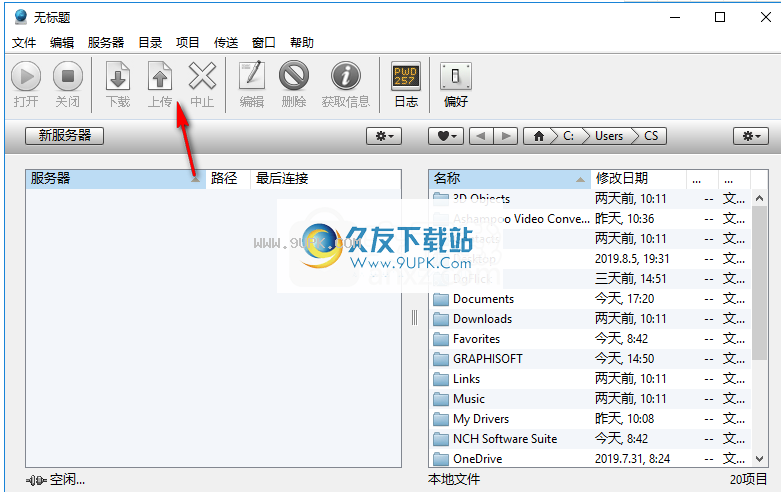
Task: Click the New Server (新服务器) button
Action: click(65, 135)
